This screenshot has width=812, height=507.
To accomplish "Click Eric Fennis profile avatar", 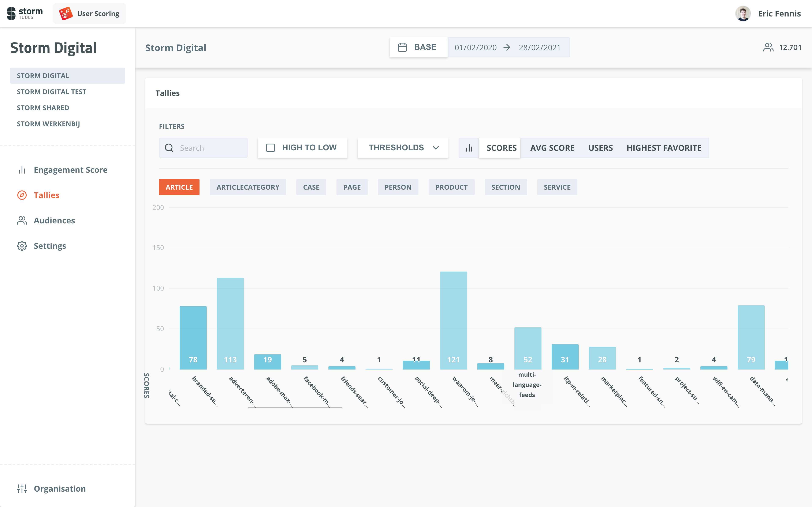I will [x=743, y=14].
